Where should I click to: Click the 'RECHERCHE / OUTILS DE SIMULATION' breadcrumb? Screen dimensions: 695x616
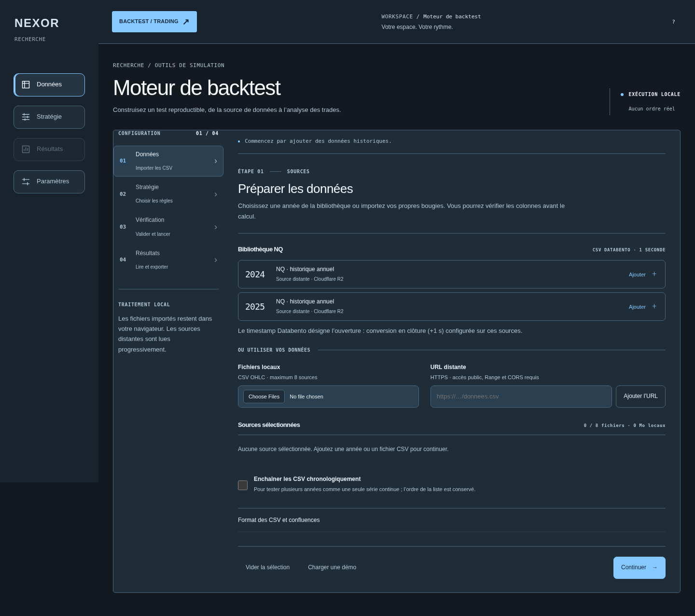click(168, 65)
